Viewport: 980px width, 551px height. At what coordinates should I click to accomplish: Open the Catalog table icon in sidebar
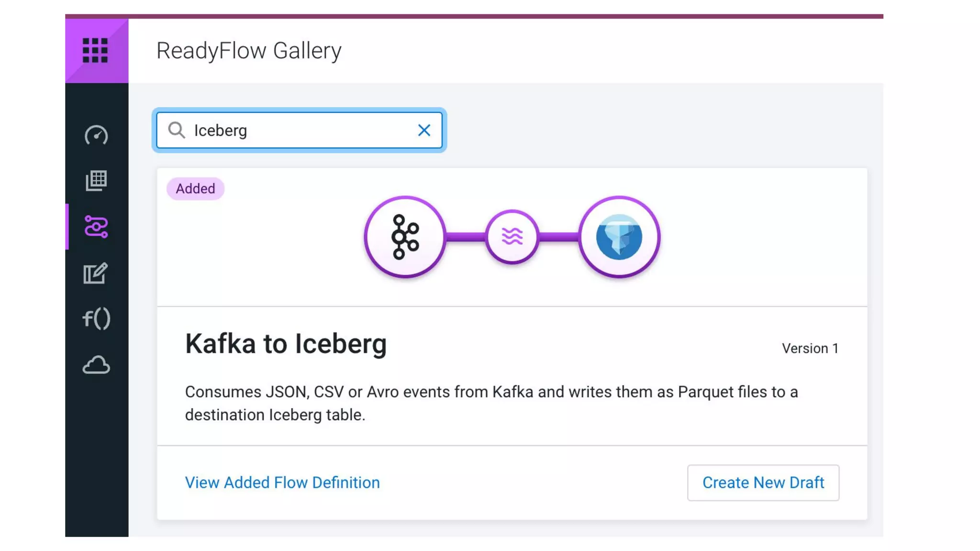click(96, 181)
